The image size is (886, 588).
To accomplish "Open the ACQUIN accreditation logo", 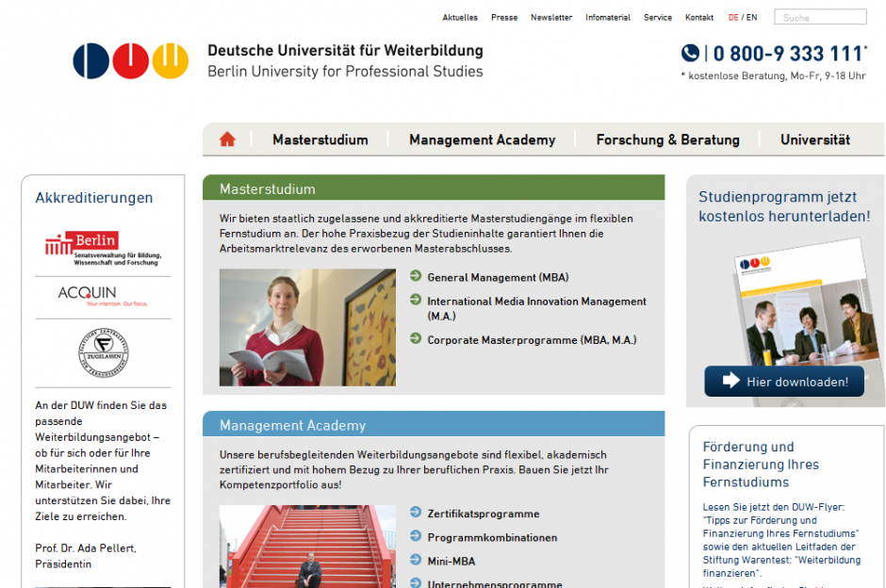I will pos(103,297).
